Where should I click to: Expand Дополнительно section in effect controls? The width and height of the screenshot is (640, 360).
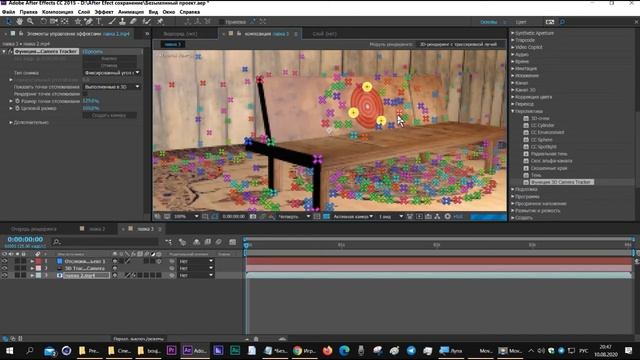click(11, 122)
